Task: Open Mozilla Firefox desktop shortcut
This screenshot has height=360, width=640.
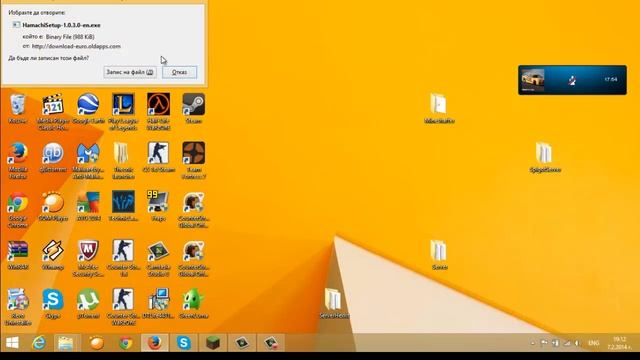Action: tap(18, 161)
